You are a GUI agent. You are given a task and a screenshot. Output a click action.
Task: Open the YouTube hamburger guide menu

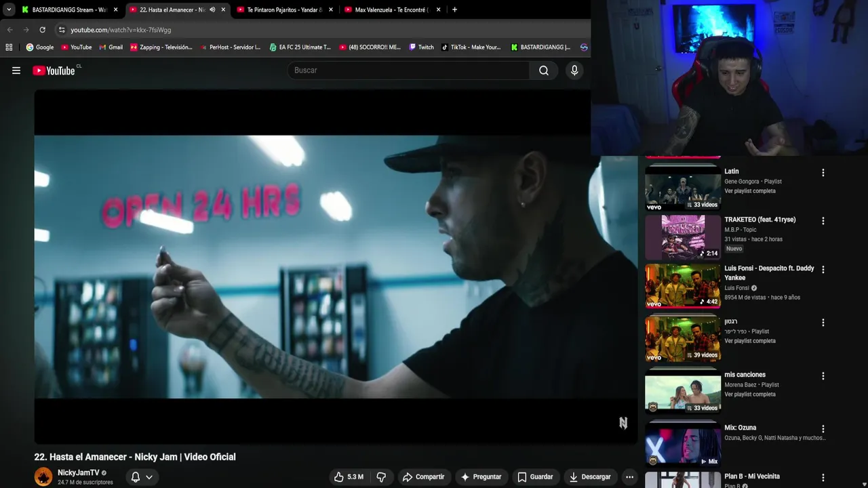16,70
